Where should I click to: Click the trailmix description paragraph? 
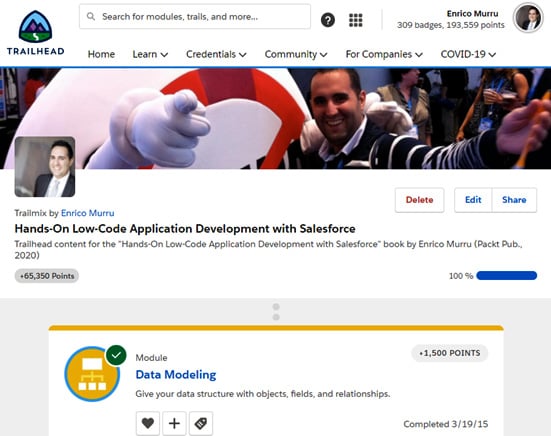point(268,249)
